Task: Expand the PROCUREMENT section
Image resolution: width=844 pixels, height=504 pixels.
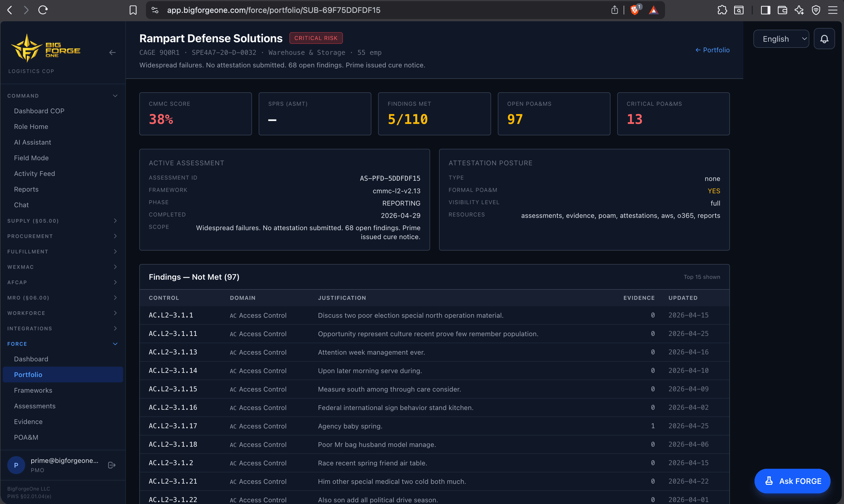Action: coord(63,236)
